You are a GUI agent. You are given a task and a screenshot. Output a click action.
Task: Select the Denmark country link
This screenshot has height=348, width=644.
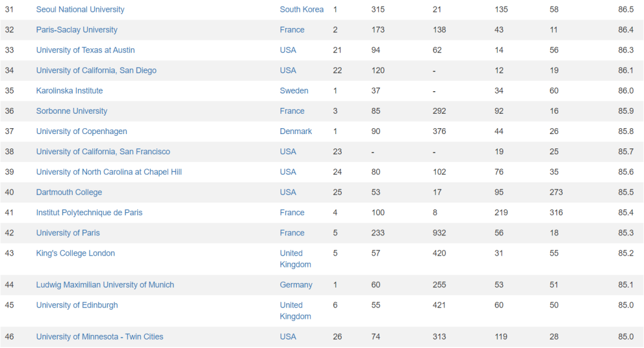coord(296,131)
